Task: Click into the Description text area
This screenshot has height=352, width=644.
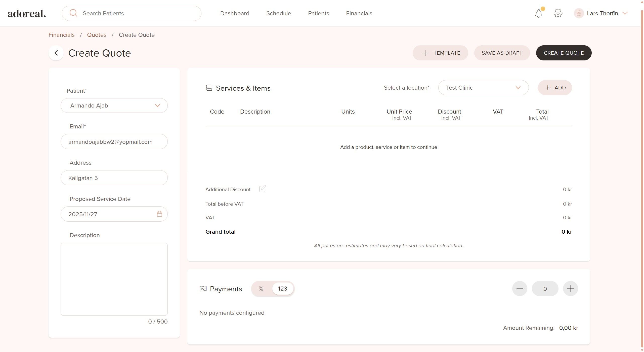Action: click(x=114, y=279)
